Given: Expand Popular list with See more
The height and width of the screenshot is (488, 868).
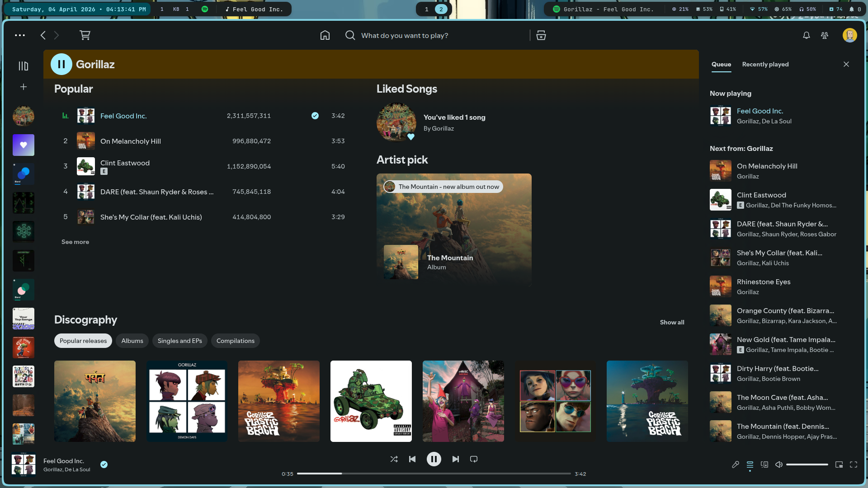Looking at the screenshot, I should click(75, 242).
